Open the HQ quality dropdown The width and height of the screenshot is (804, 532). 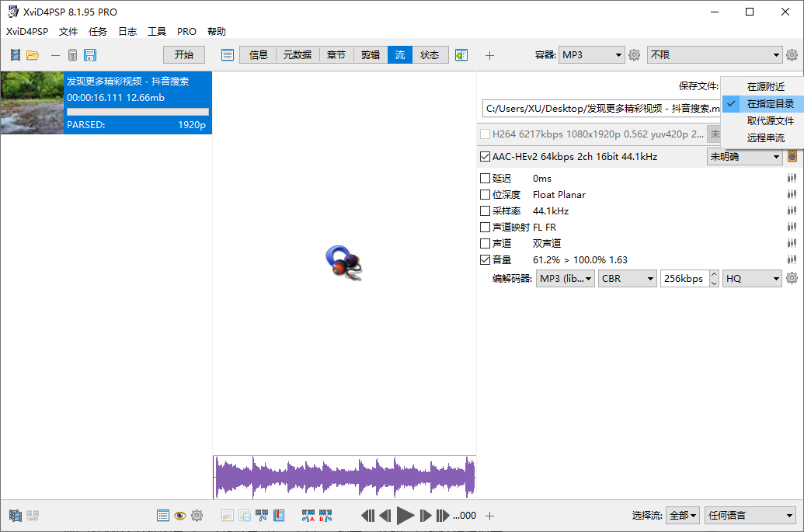pyautogui.click(x=752, y=279)
